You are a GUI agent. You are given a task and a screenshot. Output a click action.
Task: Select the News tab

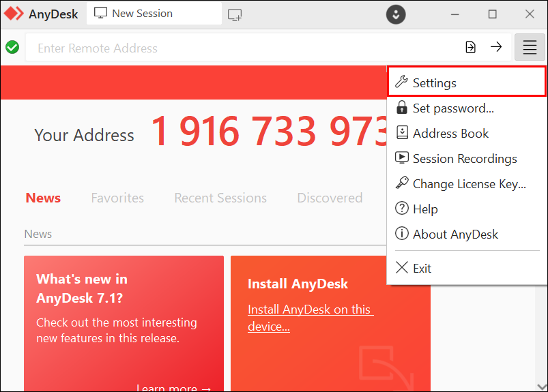tap(43, 198)
